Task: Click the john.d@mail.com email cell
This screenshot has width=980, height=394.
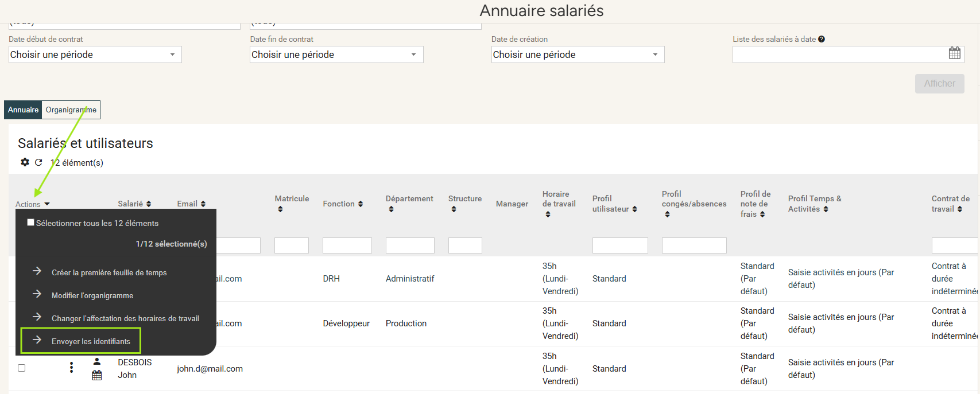Action: (x=210, y=369)
